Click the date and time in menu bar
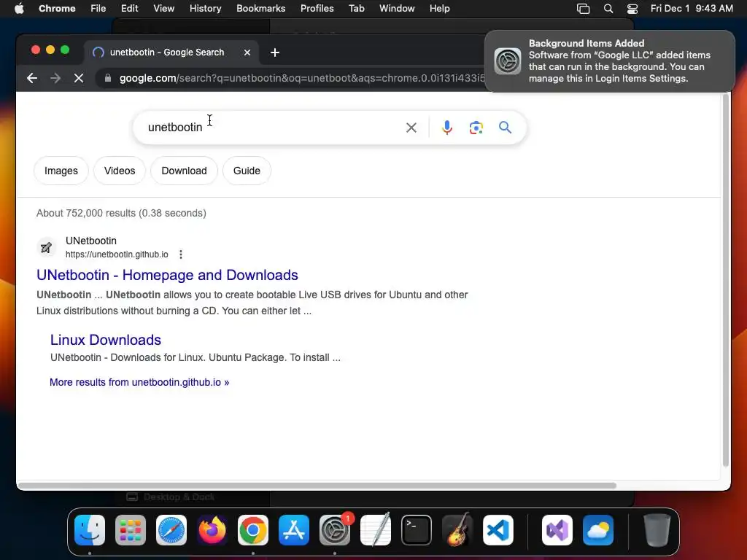This screenshot has height=560, width=747. coord(692,9)
